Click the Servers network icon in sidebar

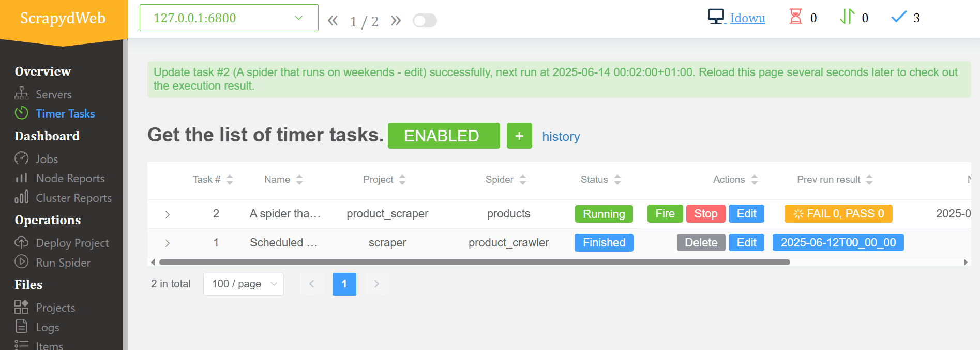pyautogui.click(x=22, y=94)
